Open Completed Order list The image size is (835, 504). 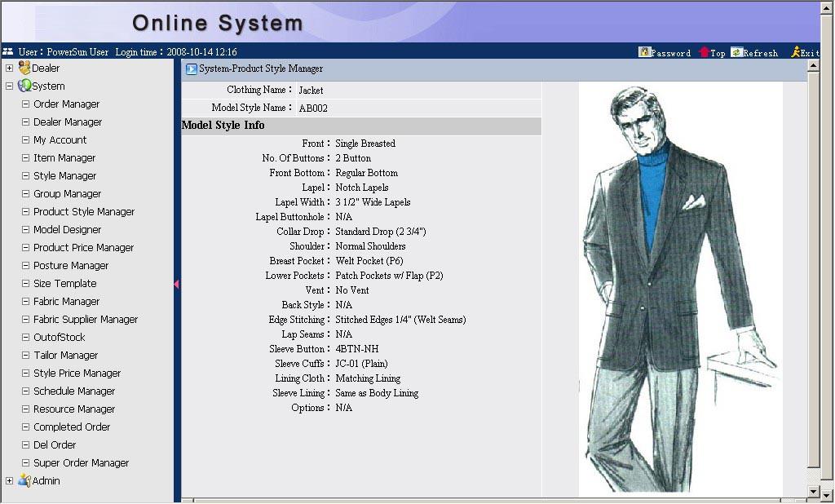point(72,427)
